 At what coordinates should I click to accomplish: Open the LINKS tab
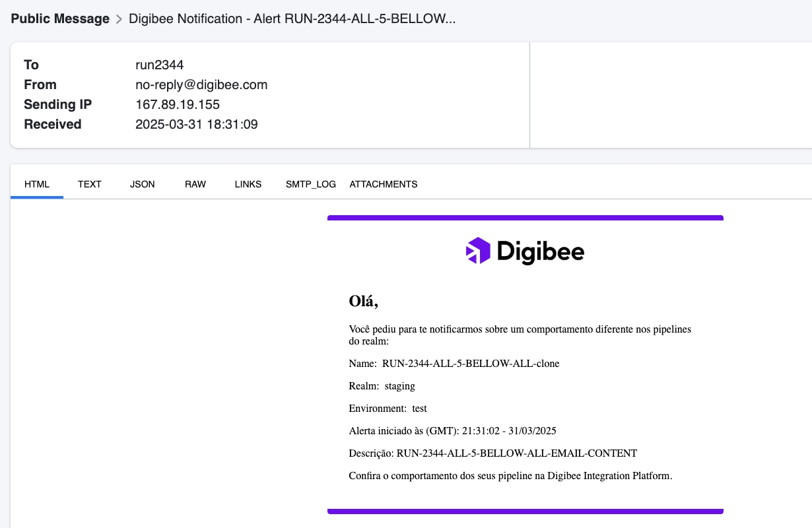coord(248,184)
